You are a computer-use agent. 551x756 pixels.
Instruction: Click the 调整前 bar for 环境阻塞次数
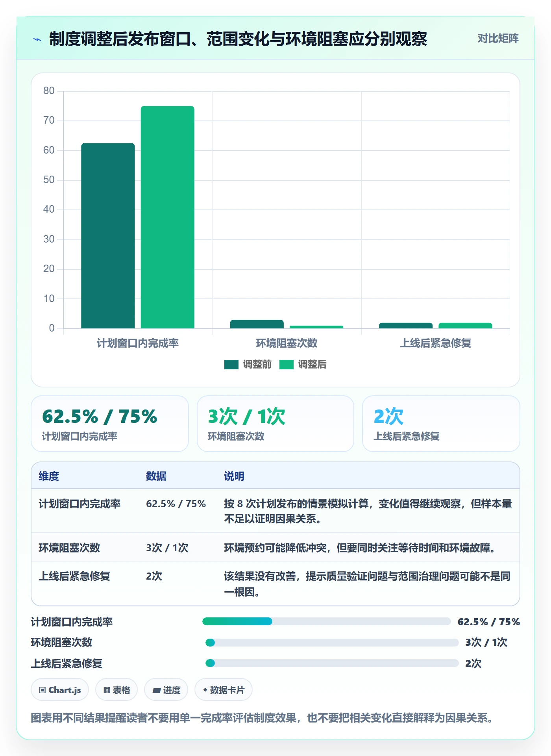tap(257, 324)
